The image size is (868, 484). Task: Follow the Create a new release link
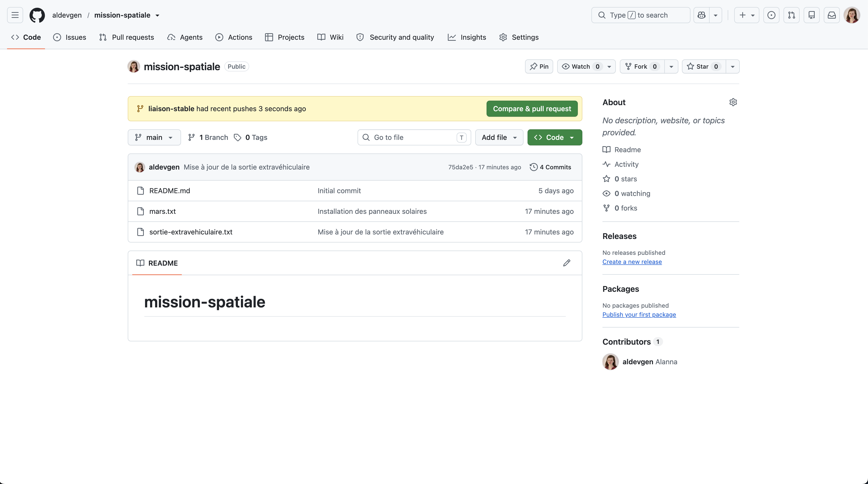coord(632,262)
